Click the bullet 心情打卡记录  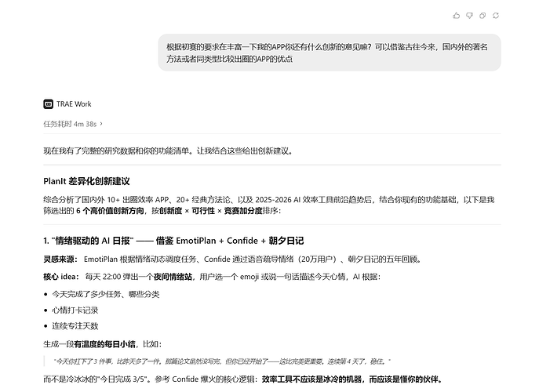point(75,310)
